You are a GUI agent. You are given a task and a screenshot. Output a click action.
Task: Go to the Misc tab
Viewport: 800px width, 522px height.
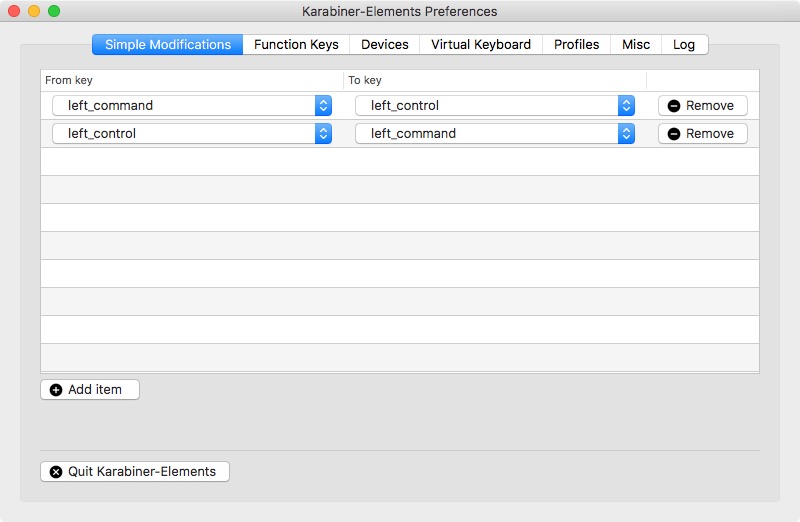pos(636,44)
